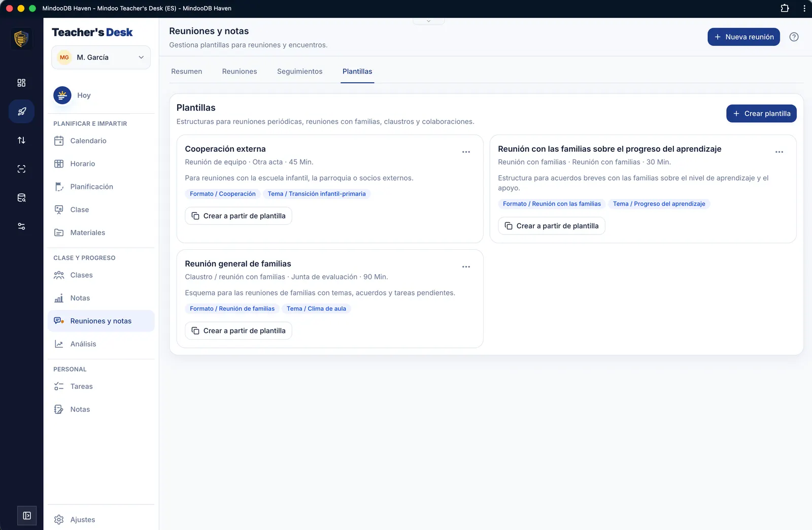
Task: Open Ajustes settings gear
Action: coord(101,519)
